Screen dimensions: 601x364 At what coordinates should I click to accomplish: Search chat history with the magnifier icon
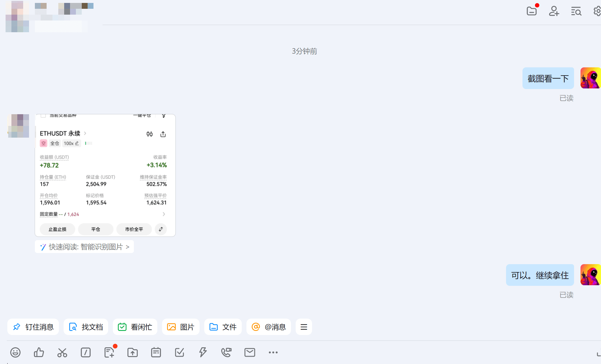pos(576,11)
